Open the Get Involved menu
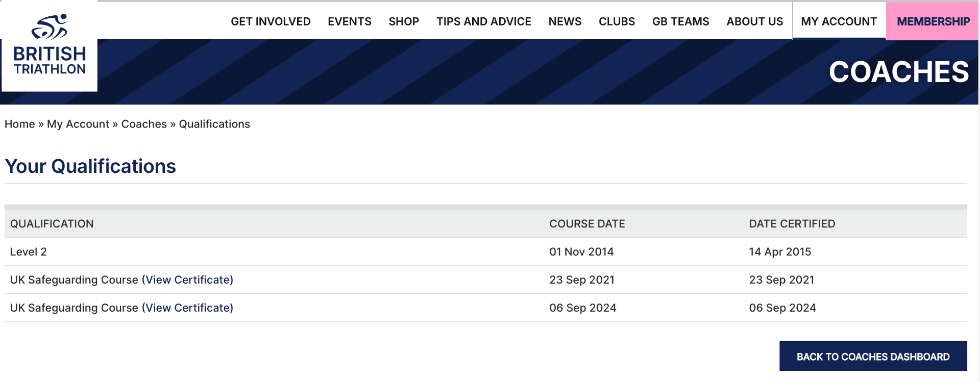 tap(271, 21)
